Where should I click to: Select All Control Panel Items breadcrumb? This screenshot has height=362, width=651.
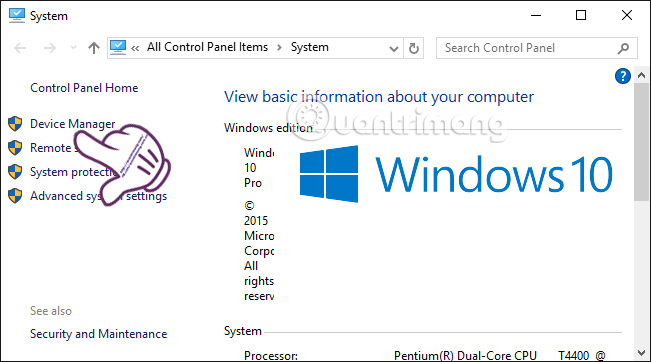tap(208, 47)
